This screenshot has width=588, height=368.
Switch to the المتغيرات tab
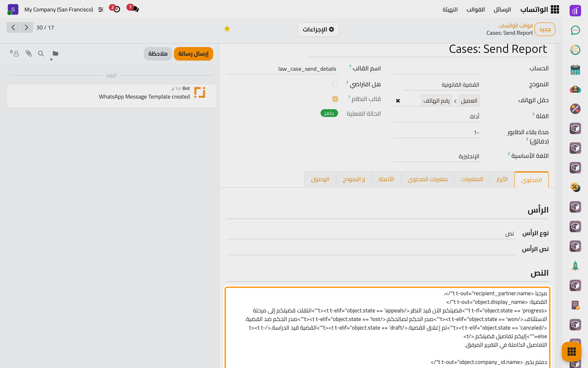click(x=472, y=179)
